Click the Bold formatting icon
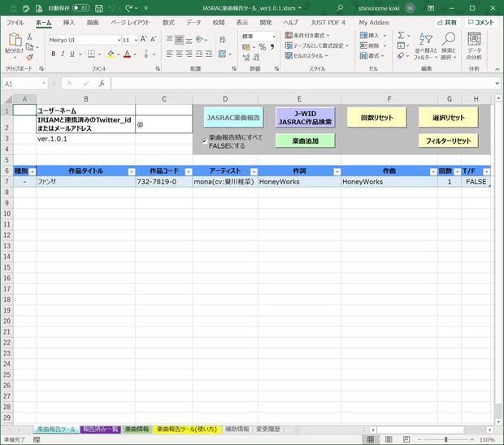Viewport: 504px width, 445px height. 54,54
